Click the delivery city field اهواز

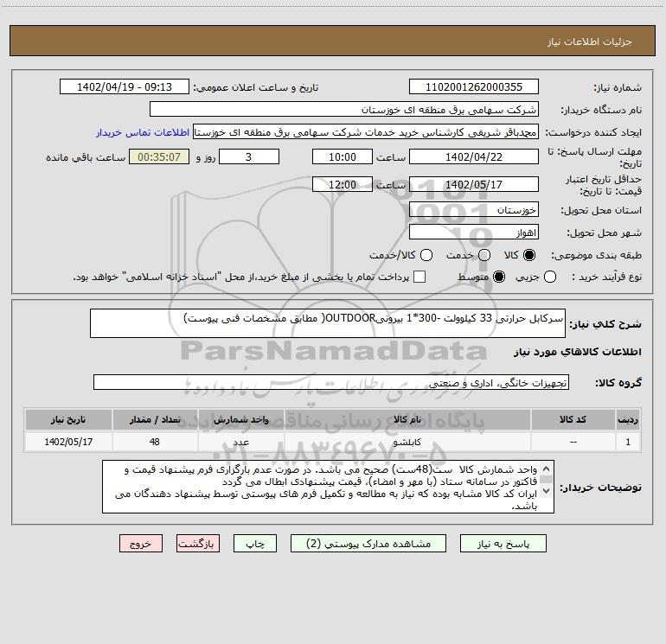474,233
